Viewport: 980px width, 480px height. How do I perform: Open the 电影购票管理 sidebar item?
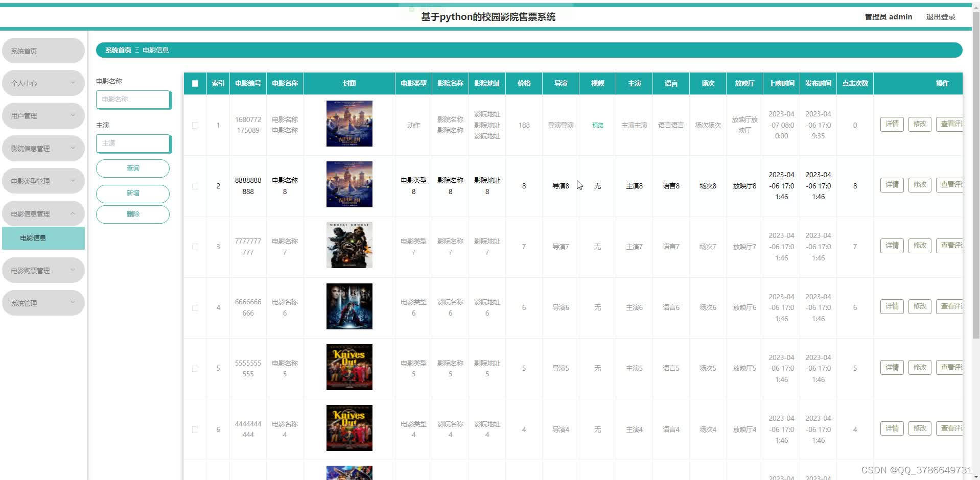[43, 270]
